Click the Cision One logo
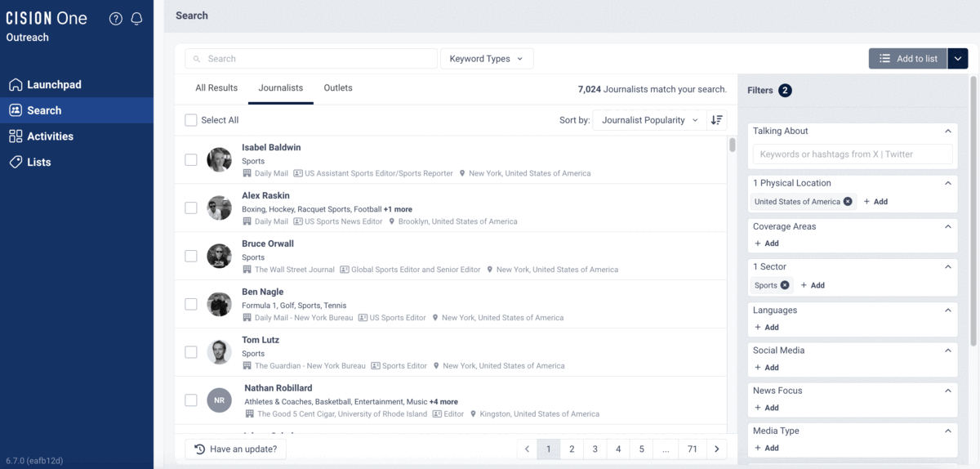 tap(47, 19)
